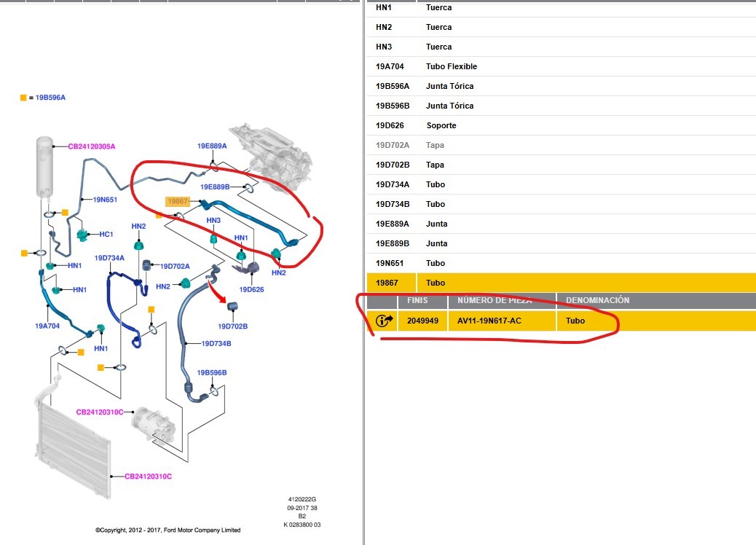The width and height of the screenshot is (756, 545).
Task: Select the 19E889B Junta row
Action: (436, 243)
